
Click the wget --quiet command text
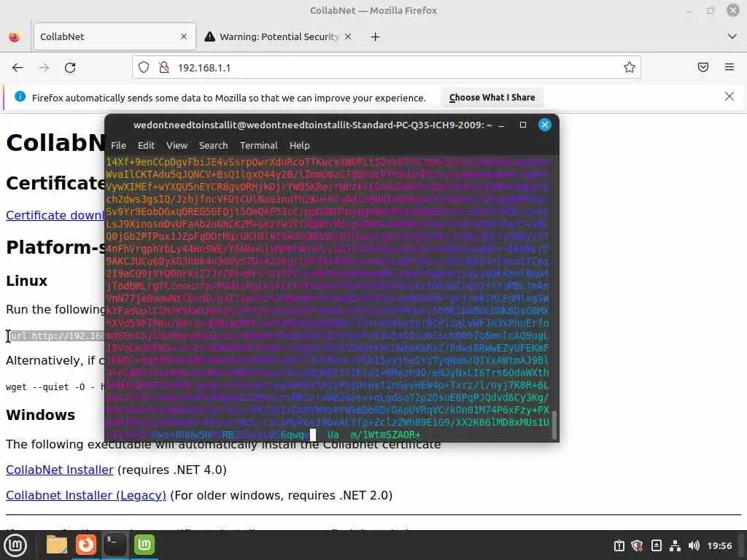tap(55, 387)
